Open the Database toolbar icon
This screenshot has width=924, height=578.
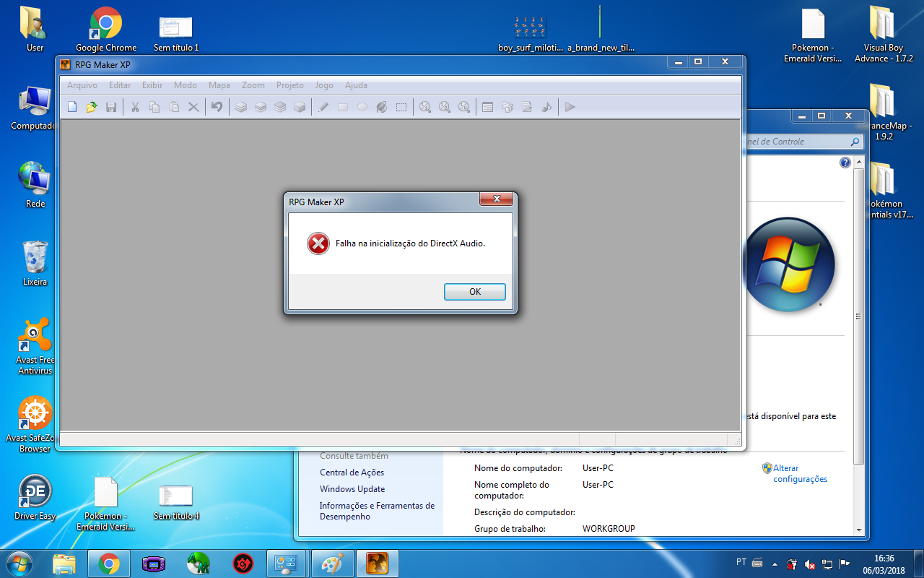[488, 107]
